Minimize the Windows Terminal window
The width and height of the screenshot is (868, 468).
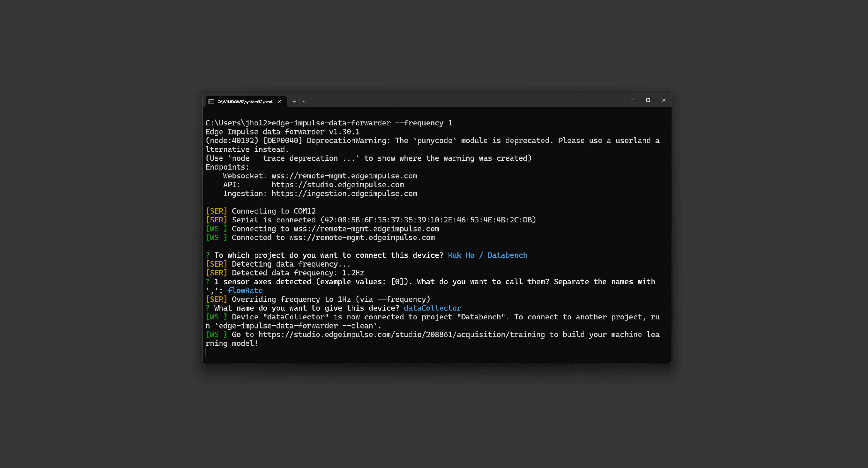point(632,100)
